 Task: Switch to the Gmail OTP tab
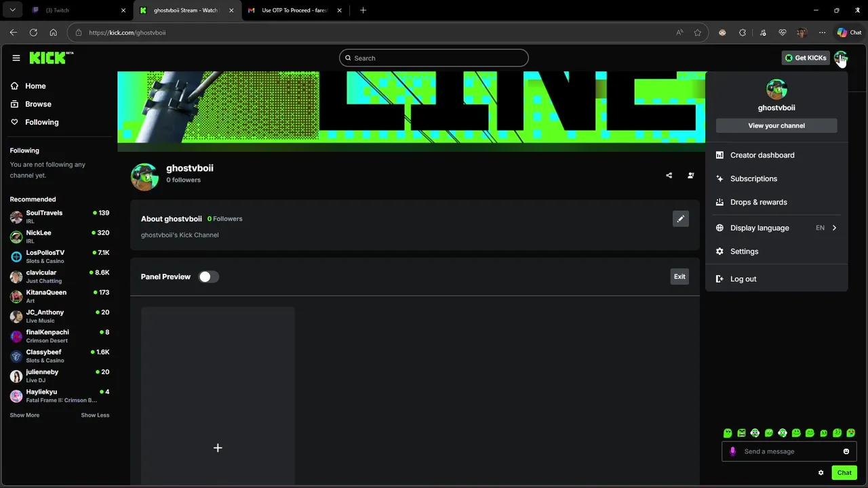pos(294,10)
